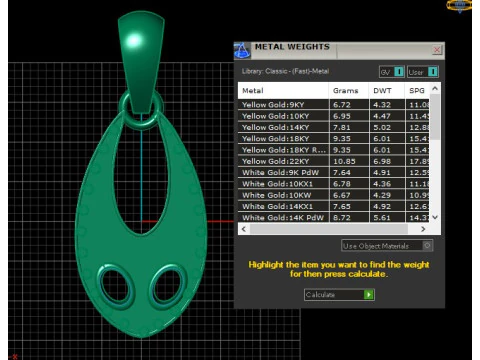
Task: Click the Metal Weights wizard hat icon
Action: click(242, 51)
